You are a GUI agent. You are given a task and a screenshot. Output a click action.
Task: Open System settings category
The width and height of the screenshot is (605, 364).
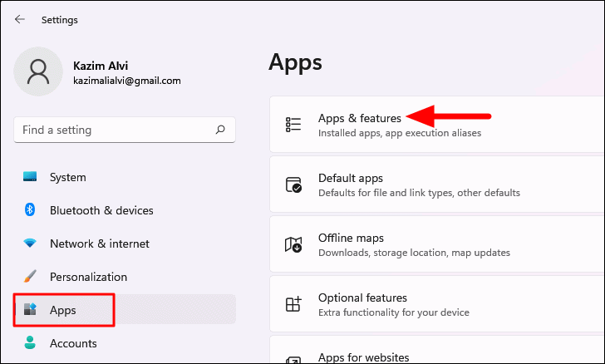(125, 177)
